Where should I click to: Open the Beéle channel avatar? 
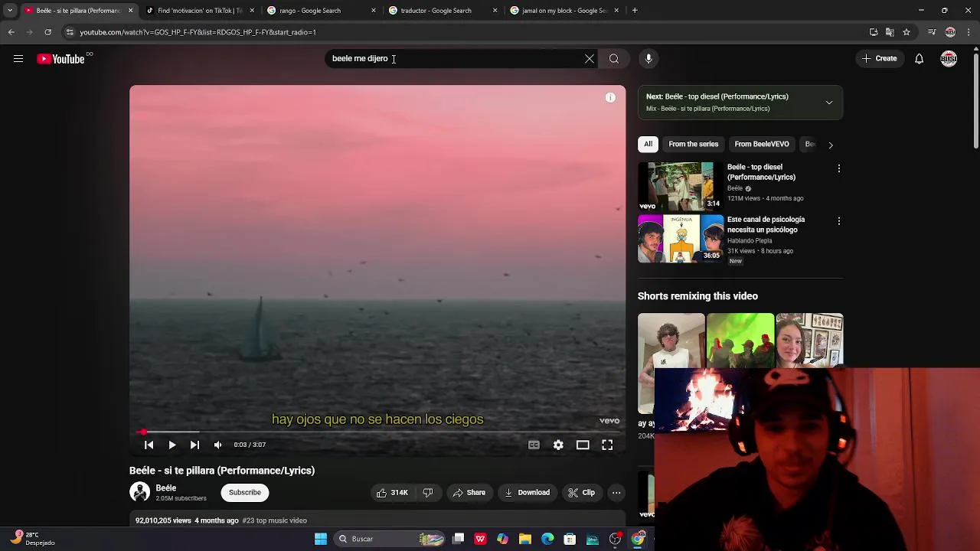pyautogui.click(x=139, y=493)
